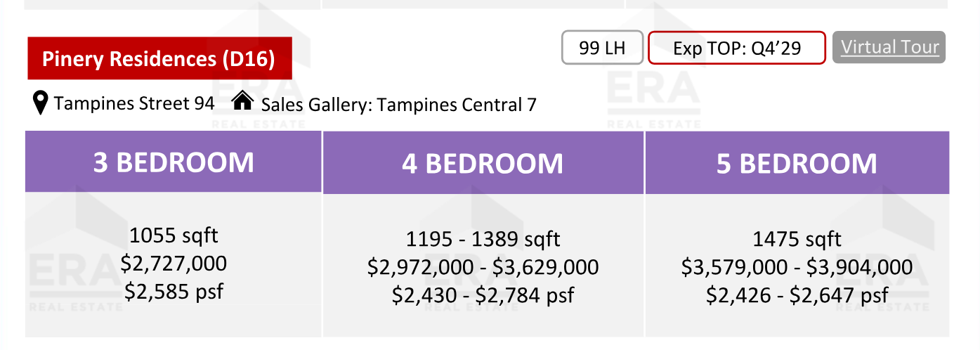Open the Virtual Tour link
The height and width of the screenshot is (350, 980).
[x=889, y=47]
